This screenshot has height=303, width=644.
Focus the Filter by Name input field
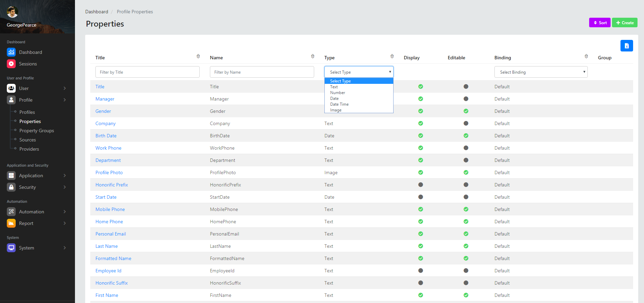point(262,72)
